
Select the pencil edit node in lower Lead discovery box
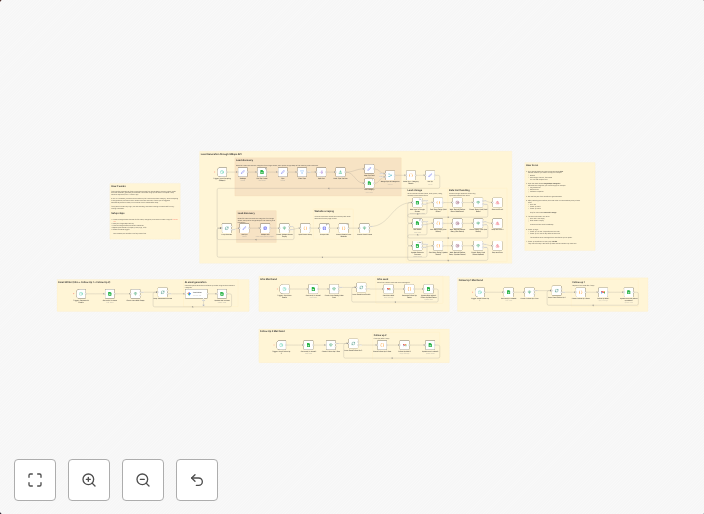pyautogui.click(x=245, y=228)
